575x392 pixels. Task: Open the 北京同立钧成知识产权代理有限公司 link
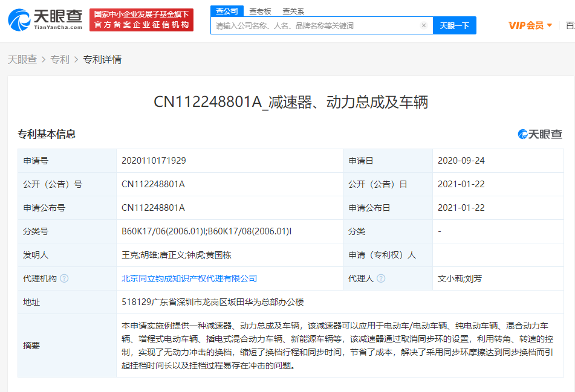tap(189, 278)
